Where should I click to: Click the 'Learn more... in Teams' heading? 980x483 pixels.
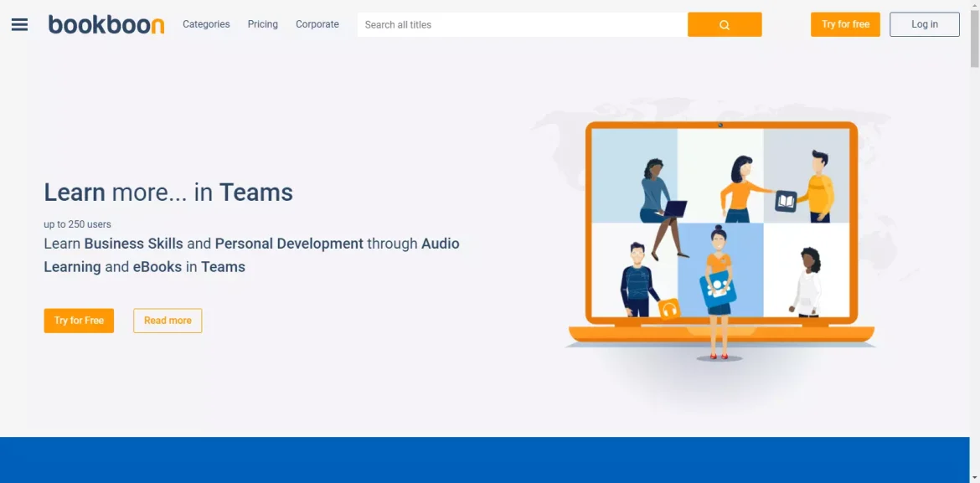[168, 192]
